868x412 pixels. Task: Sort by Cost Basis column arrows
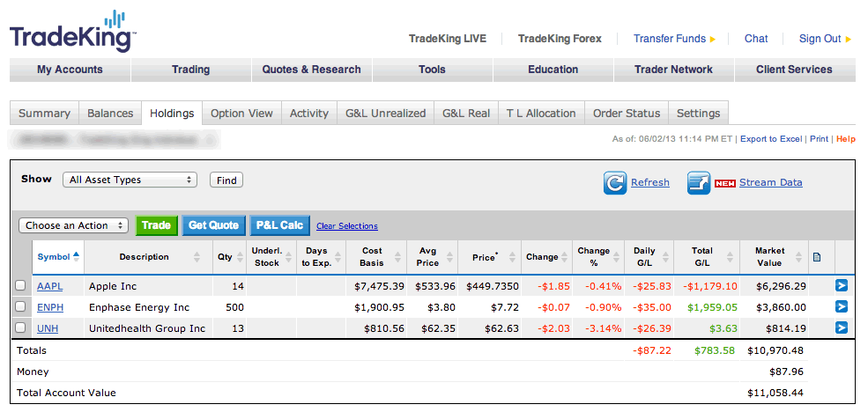click(397, 257)
